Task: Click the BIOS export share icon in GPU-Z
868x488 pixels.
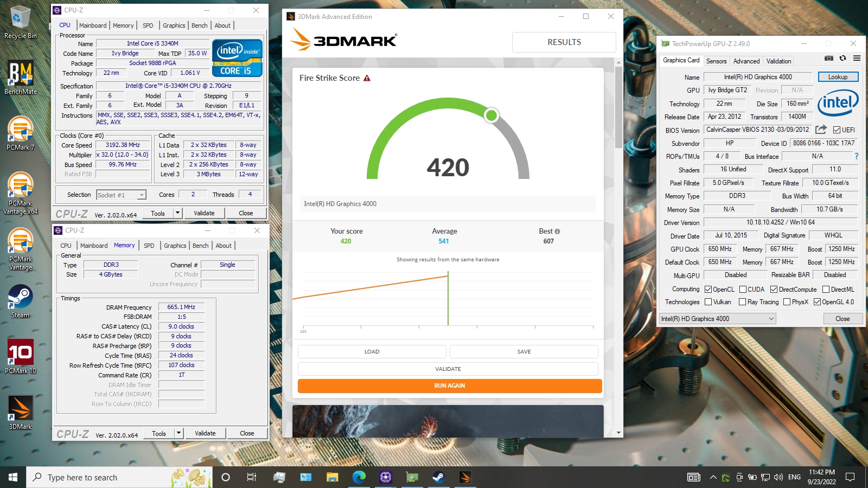Action: (821, 130)
